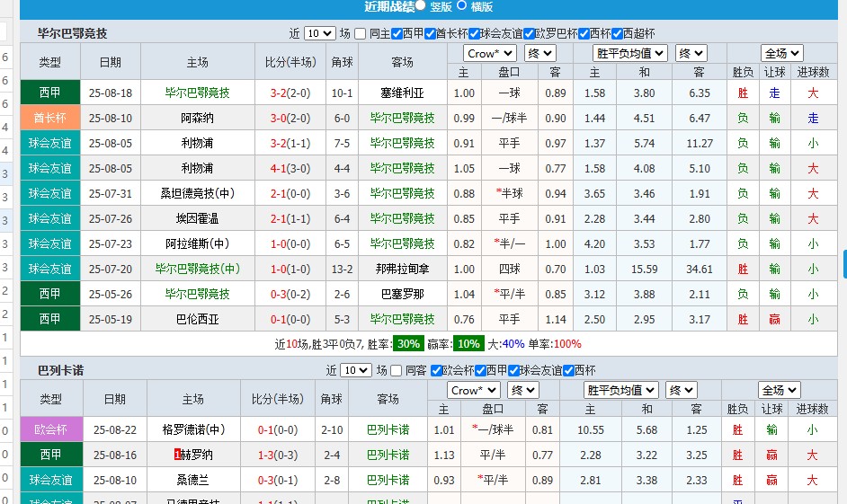This screenshot has height=504, width=847.
Task: Expand the 胜平负均值 dropdown in 毕尔巴鄂竞技 table
Action: click(x=630, y=53)
